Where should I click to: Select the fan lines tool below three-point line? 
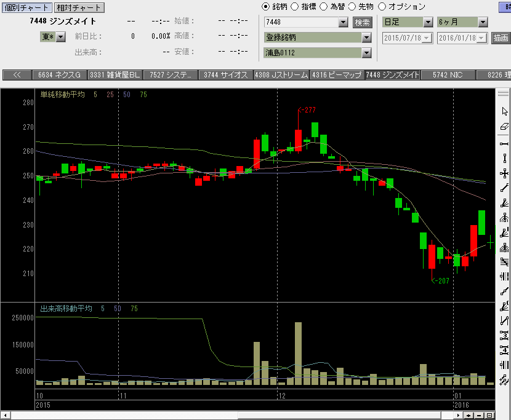[x=504, y=306]
